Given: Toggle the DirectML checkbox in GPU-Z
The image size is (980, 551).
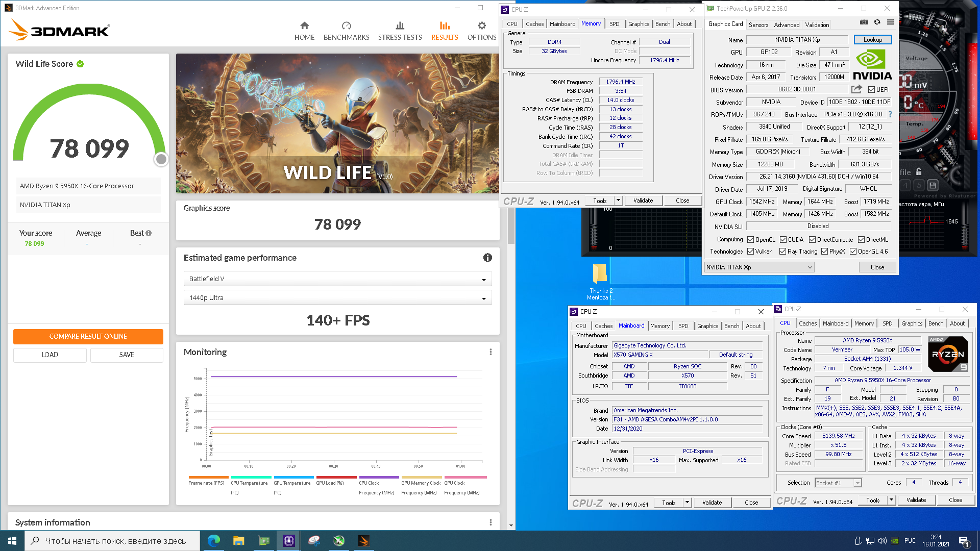Looking at the screenshot, I should pos(861,240).
